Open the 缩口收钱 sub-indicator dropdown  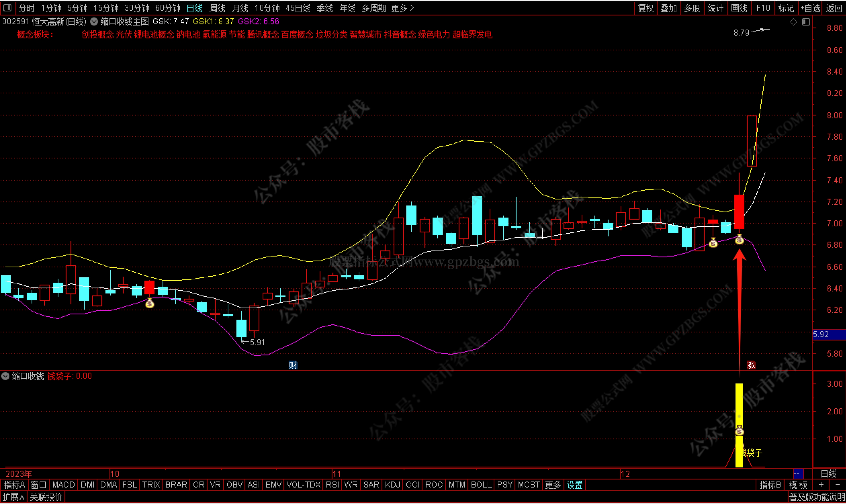(x=5, y=376)
